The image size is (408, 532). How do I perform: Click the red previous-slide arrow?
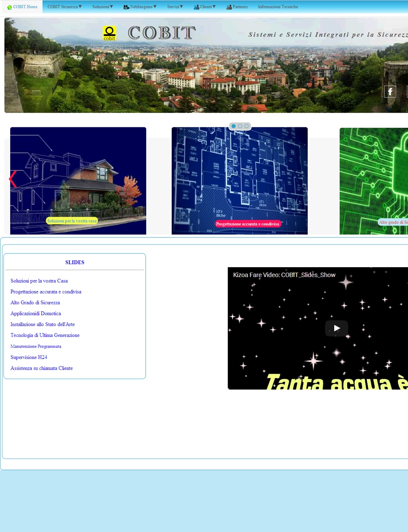point(13,179)
